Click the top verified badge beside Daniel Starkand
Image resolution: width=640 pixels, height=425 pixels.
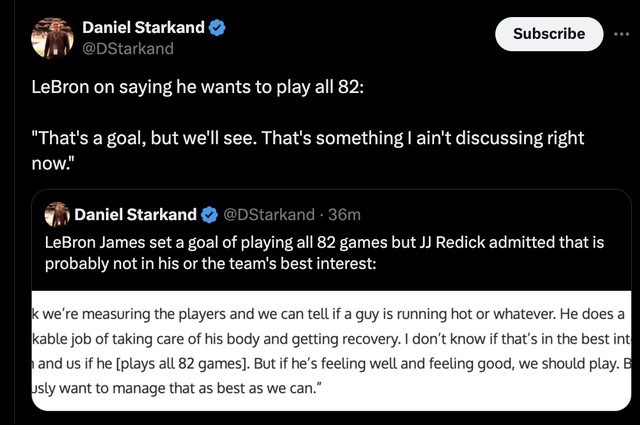click(217, 27)
